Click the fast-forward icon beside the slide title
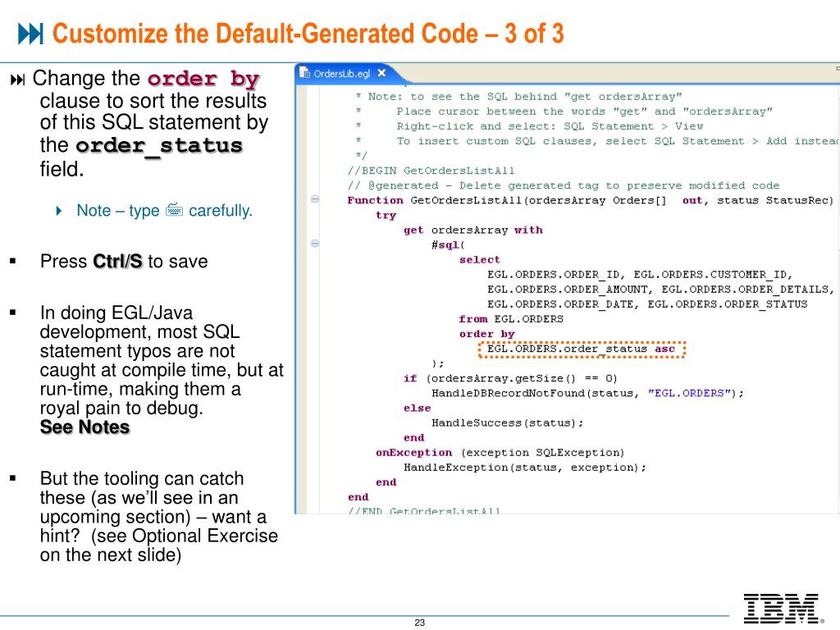Screen dimensions: 840x630 [x=30, y=34]
